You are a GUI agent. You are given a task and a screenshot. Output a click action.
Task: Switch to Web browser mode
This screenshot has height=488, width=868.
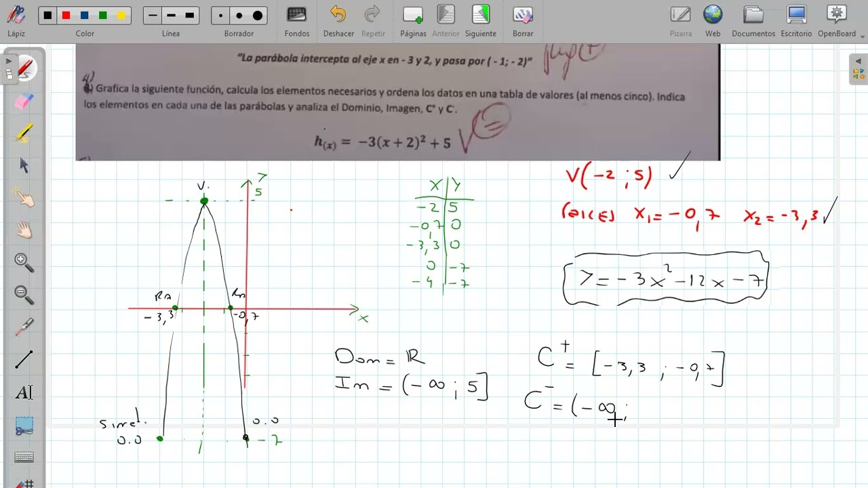pyautogui.click(x=713, y=20)
